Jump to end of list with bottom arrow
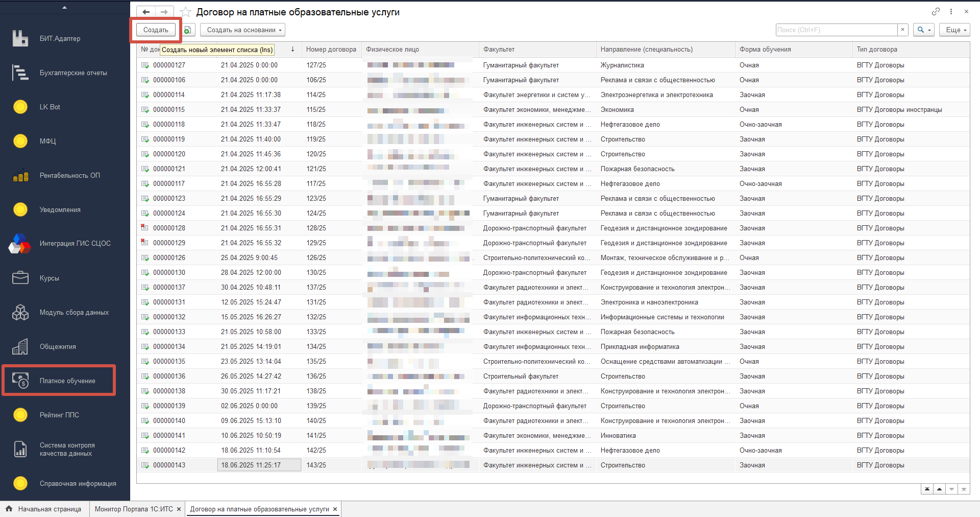The height and width of the screenshot is (517, 980). tap(964, 489)
